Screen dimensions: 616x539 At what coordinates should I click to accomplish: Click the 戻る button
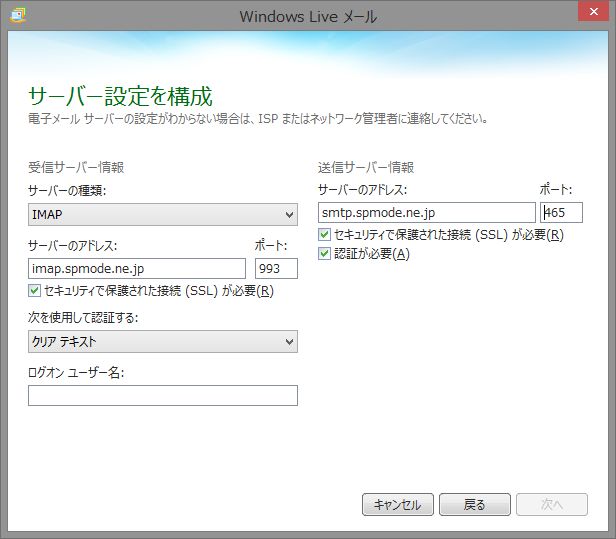(475, 504)
